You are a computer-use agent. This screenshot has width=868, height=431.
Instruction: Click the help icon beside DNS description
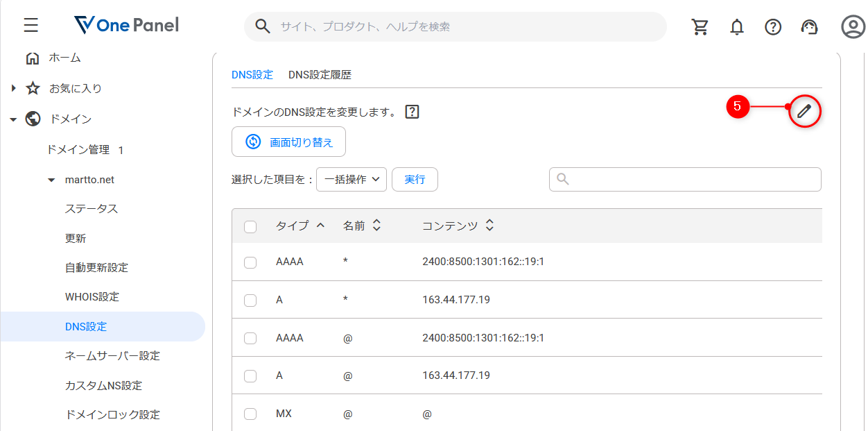click(413, 112)
